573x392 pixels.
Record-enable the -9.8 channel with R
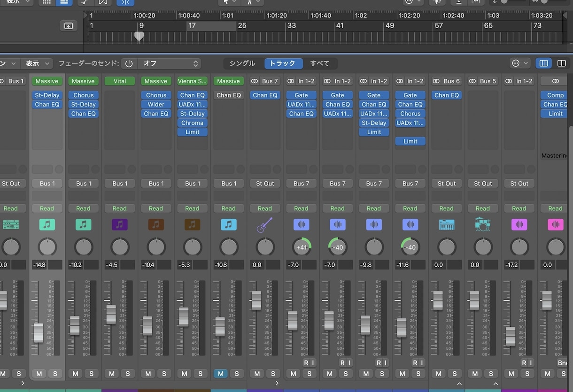379,362
